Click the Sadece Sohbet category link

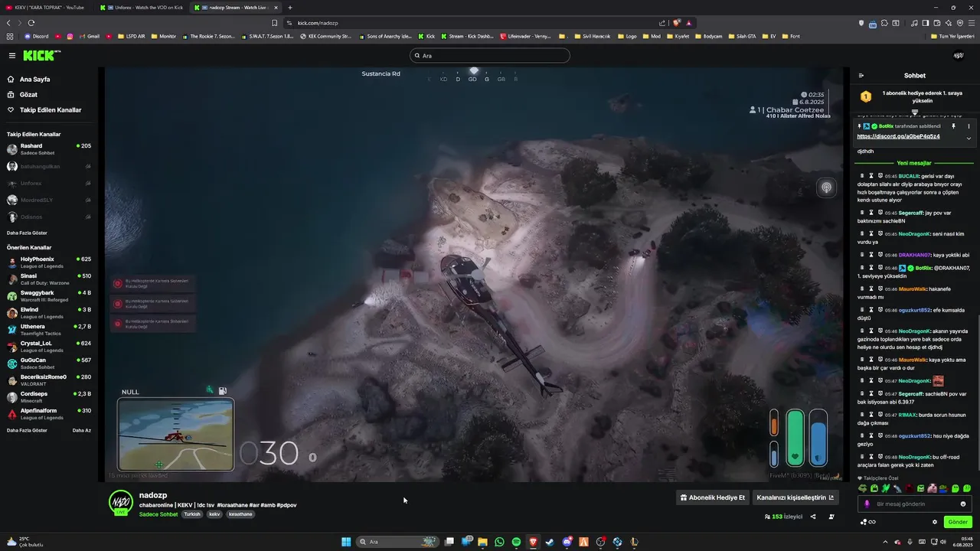pos(158,514)
